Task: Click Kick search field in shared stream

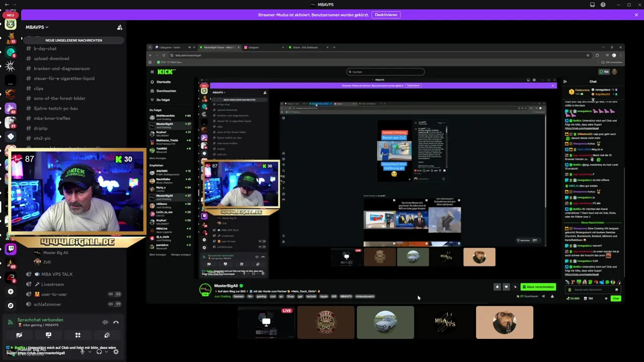Action: click(385, 72)
